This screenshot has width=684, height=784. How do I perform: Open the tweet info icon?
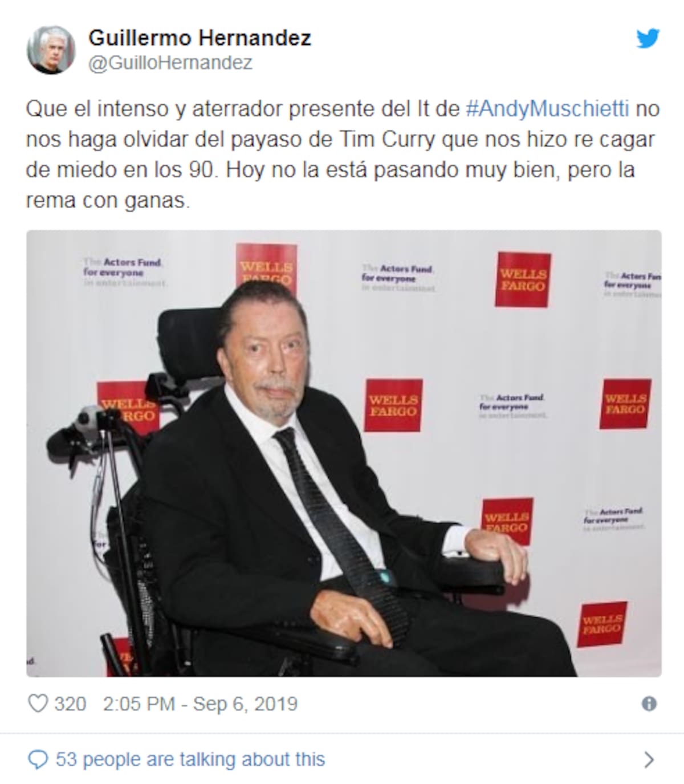[649, 704]
